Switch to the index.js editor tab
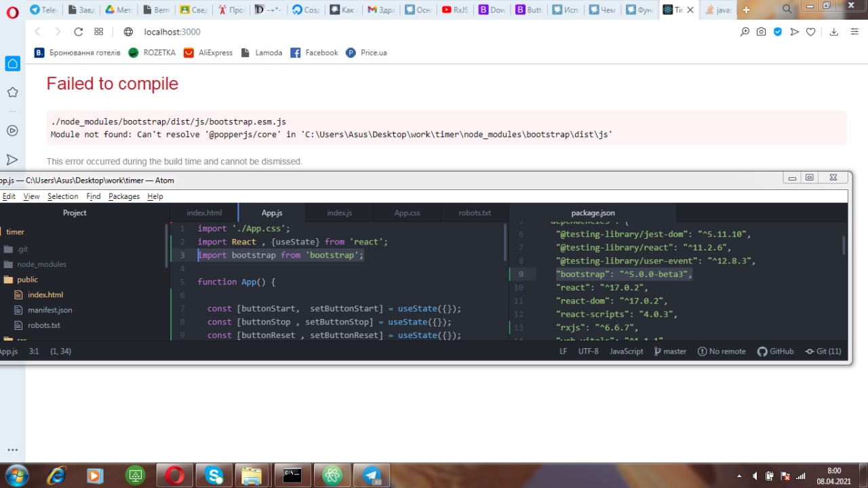 (339, 213)
